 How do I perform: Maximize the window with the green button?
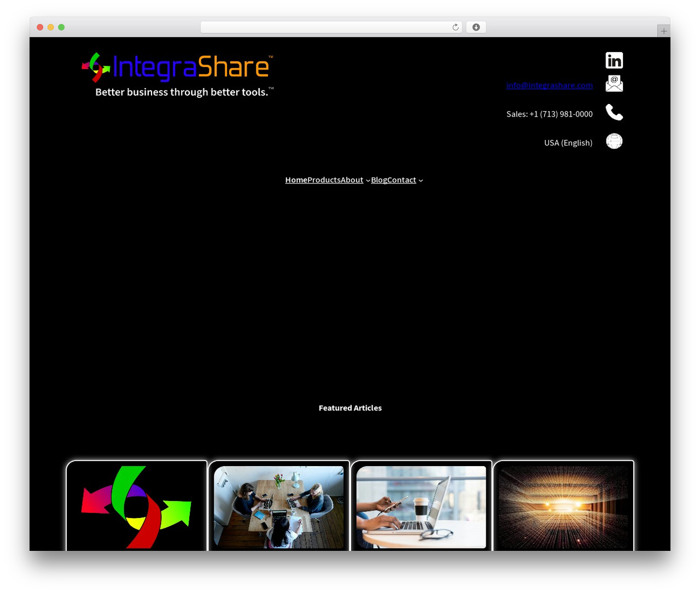click(61, 27)
